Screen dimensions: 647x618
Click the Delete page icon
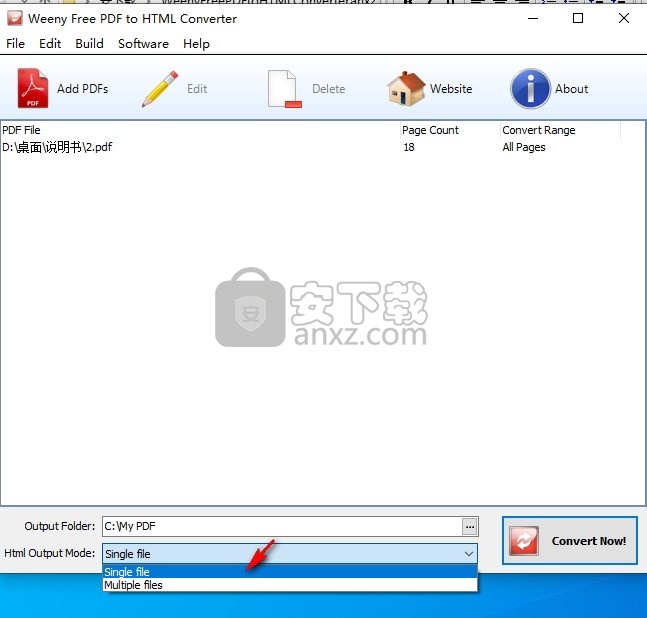[x=284, y=89]
